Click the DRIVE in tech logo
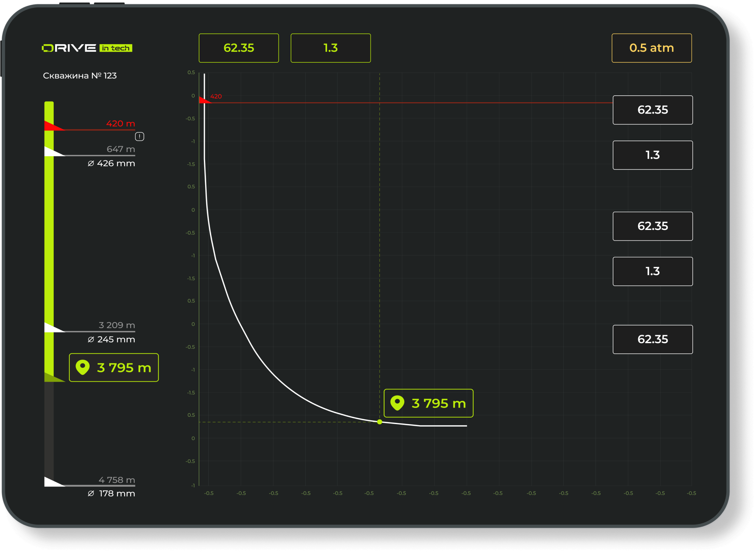756x553 pixels. tap(87, 48)
